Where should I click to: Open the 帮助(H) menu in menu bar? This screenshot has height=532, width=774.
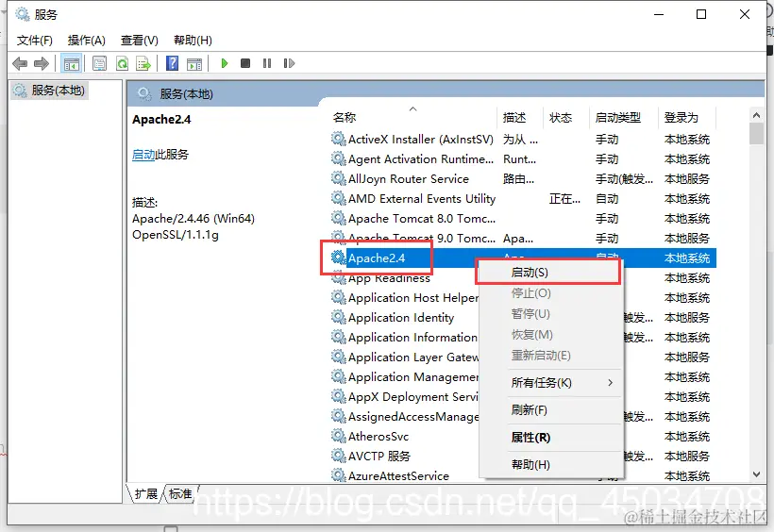193,40
